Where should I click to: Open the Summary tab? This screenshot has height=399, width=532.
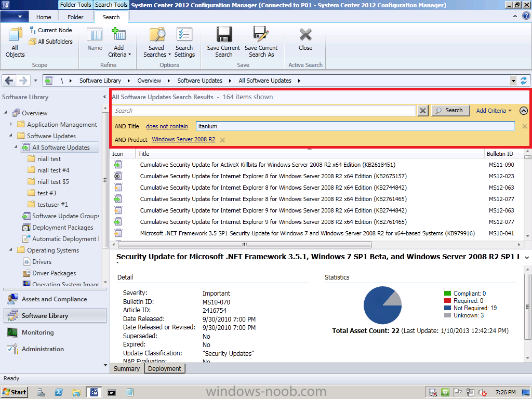pos(127,368)
